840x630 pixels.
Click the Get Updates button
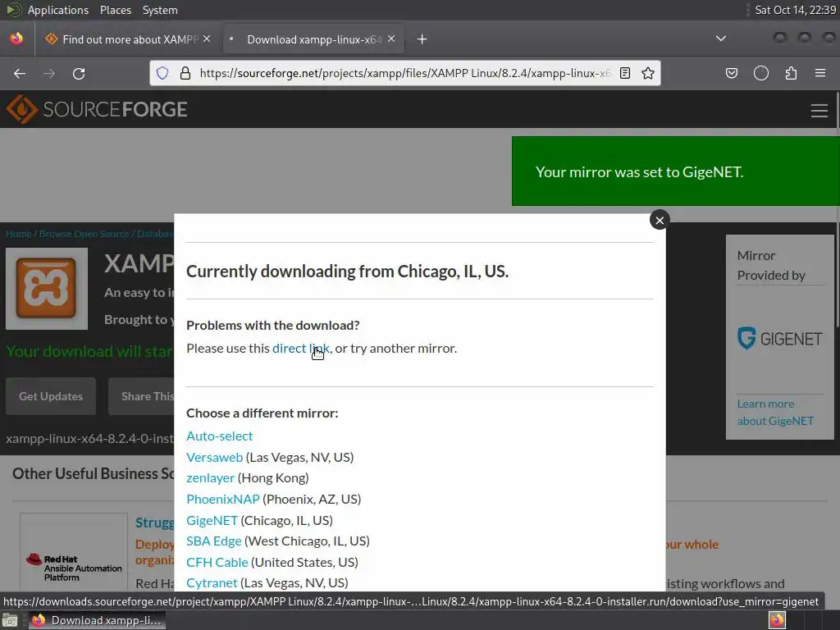coord(51,396)
